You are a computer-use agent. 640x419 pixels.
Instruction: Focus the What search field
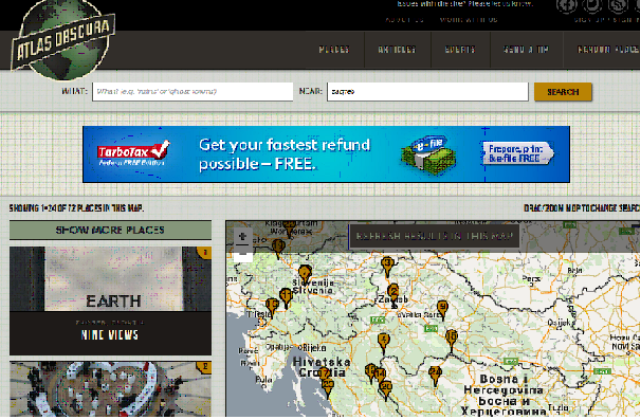[193, 91]
